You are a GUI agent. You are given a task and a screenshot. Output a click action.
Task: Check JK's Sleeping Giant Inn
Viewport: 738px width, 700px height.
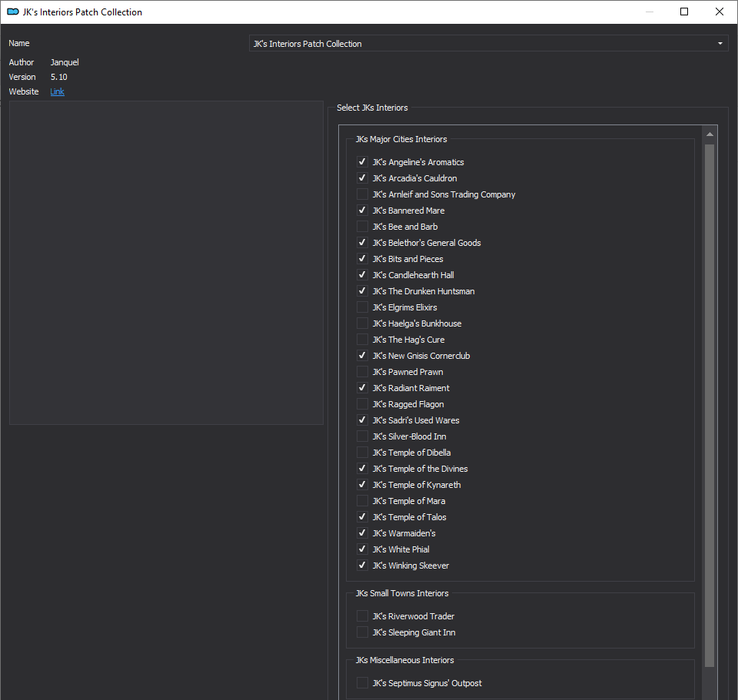362,632
